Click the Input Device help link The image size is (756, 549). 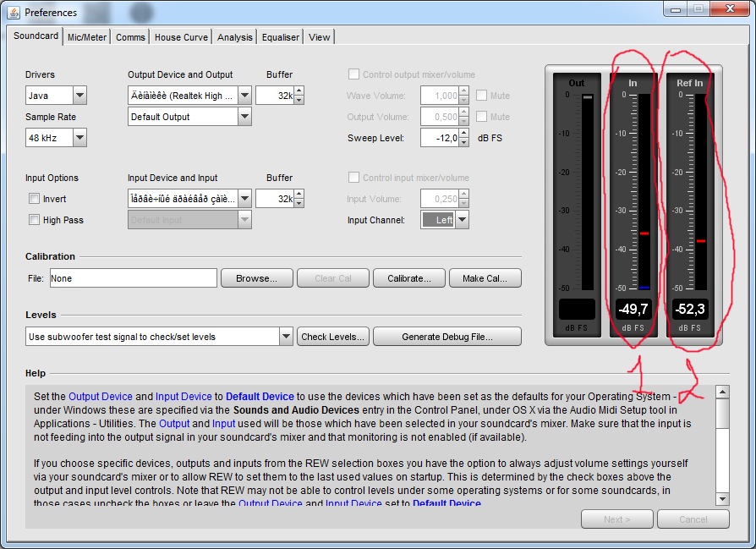(x=184, y=397)
